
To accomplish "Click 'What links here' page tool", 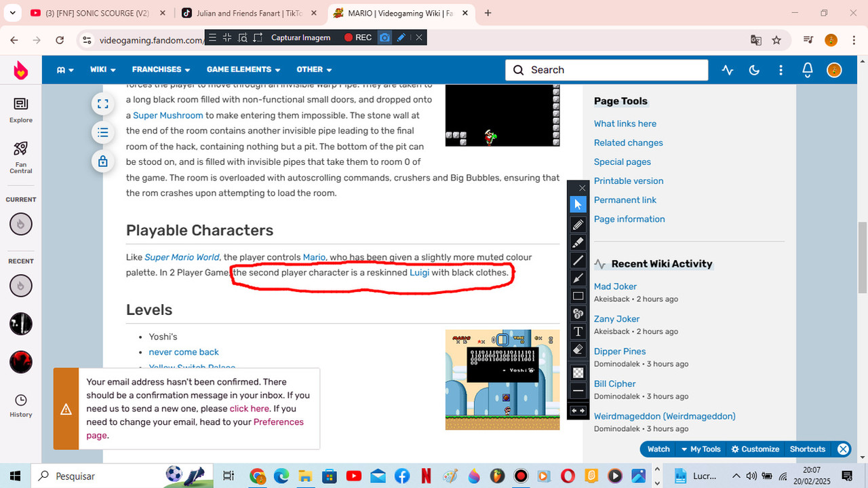I will coord(625,124).
